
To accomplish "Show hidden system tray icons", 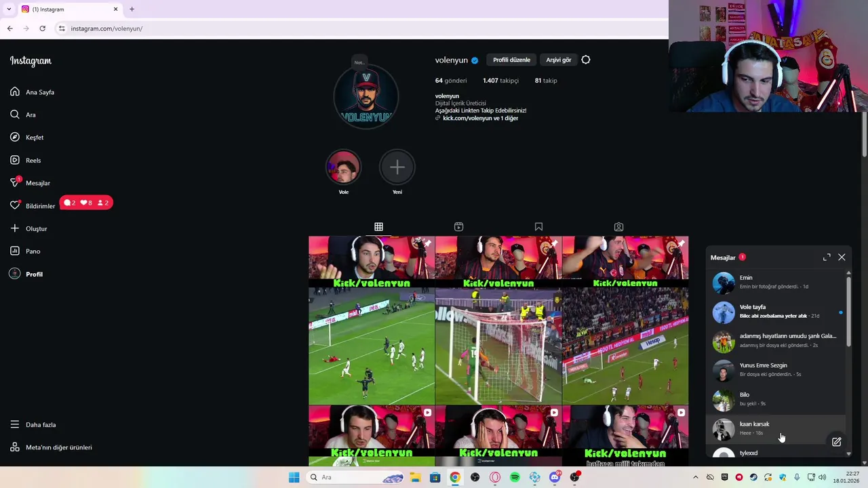I will pyautogui.click(x=695, y=477).
